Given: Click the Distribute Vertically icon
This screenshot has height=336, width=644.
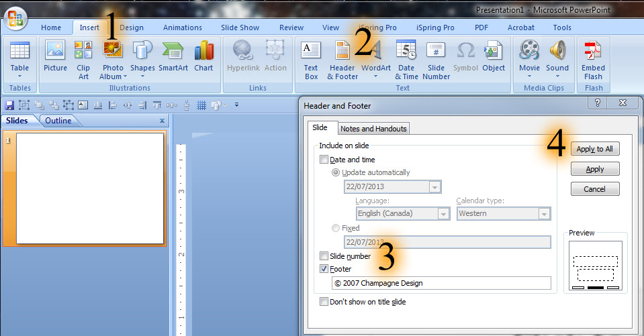Looking at the screenshot, I should pos(187,105).
